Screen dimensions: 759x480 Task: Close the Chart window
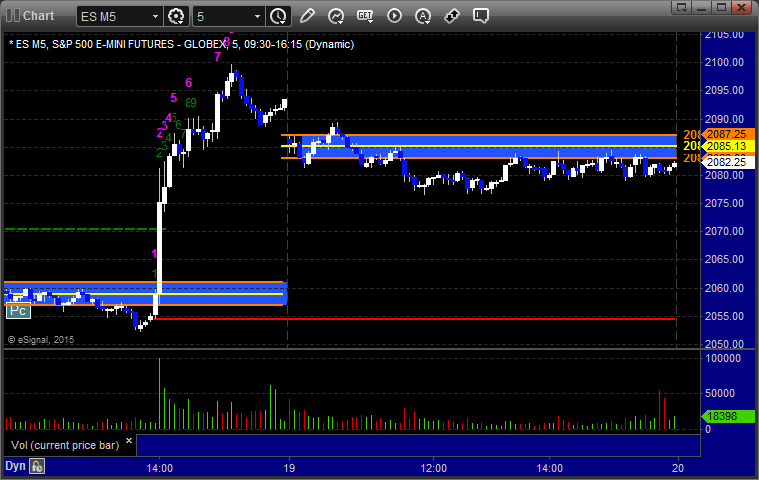coord(741,7)
